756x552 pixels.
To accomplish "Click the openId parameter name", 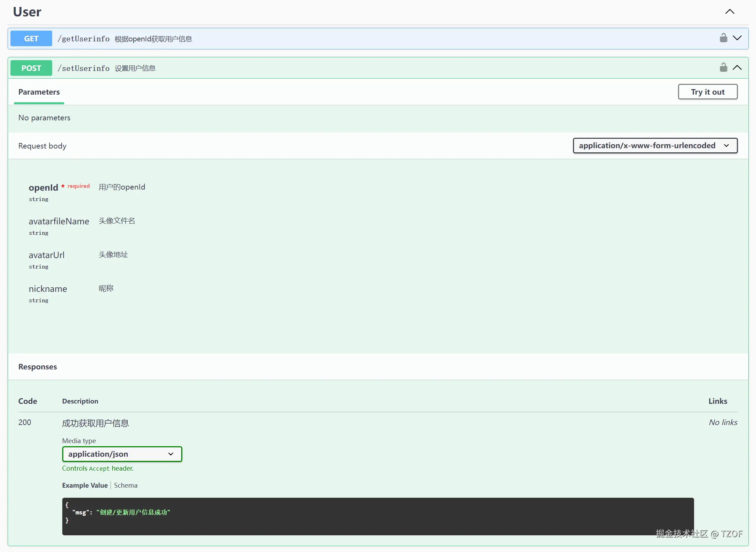I will click(x=43, y=187).
